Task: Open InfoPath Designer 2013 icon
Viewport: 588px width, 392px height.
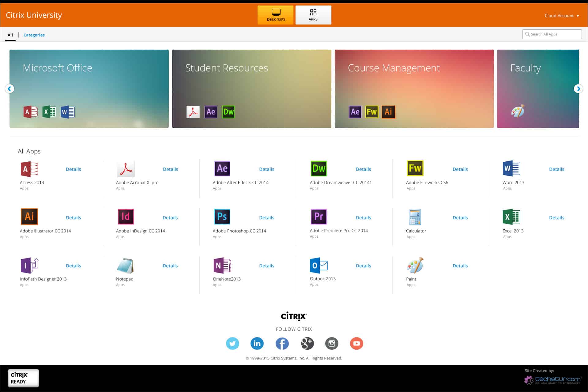Action: (29, 265)
